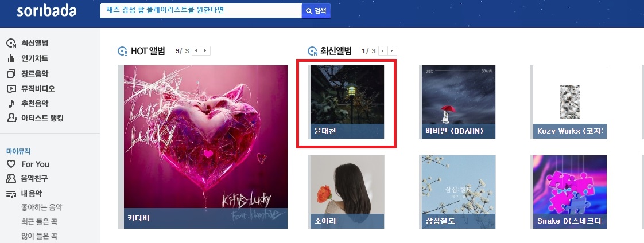
Task: Select the 추천음악 music note icon
Action: pos(11,103)
